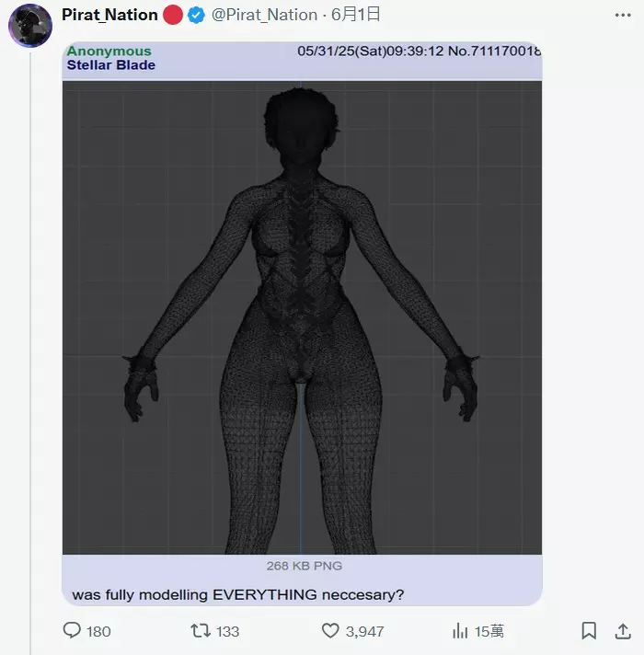This screenshot has width=644, height=655.
Task: Click the post number No.71117001
Action: point(494,52)
